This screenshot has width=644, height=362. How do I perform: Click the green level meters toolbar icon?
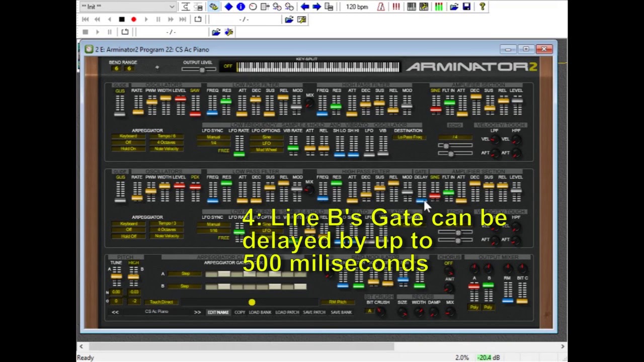pos(439,7)
